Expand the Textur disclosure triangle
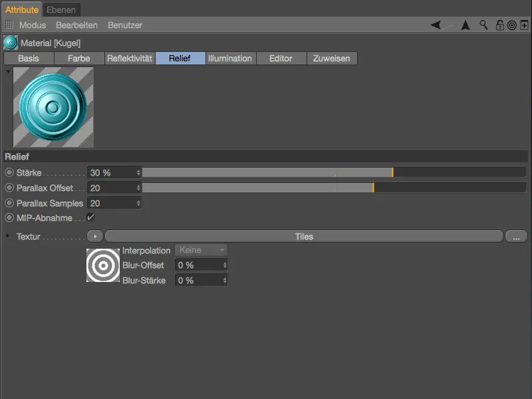This screenshot has width=532, height=399. point(7,236)
